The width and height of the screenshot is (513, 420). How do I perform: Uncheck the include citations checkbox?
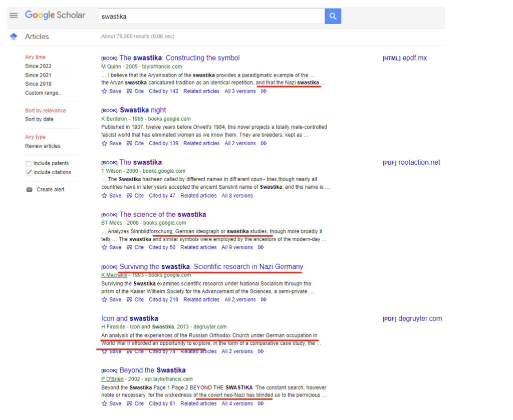[29, 173]
